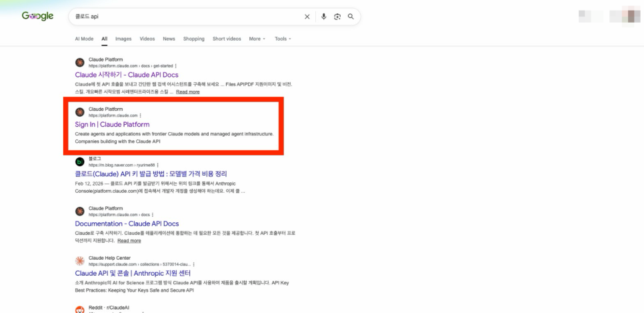Click the get-started docs URL text
This screenshot has height=313, width=644.
tap(130, 66)
